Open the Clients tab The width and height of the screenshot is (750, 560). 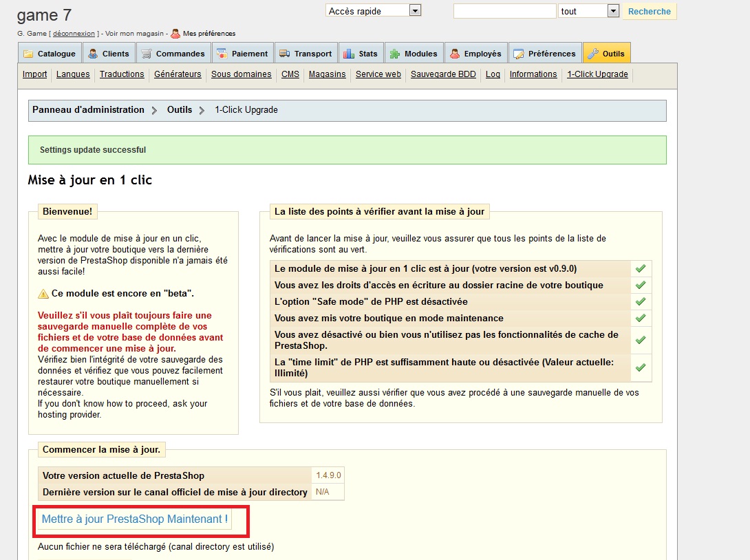[109, 53]
